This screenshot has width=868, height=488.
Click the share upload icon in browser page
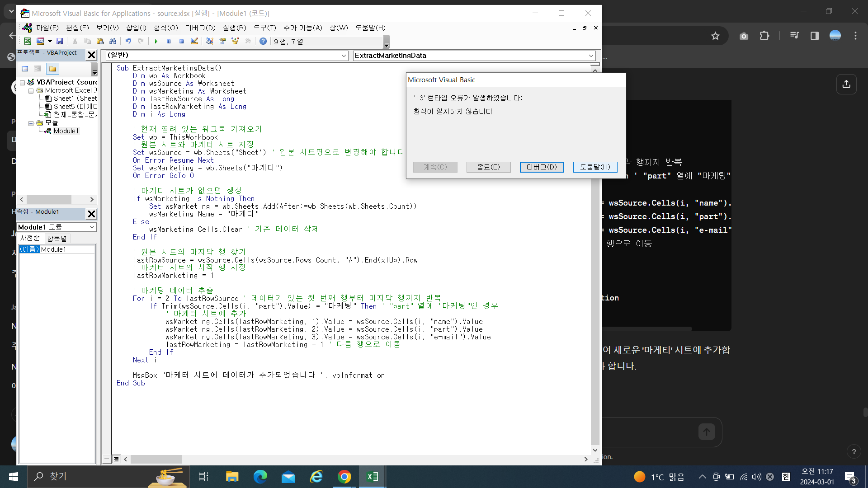click(x=846, y=84)
